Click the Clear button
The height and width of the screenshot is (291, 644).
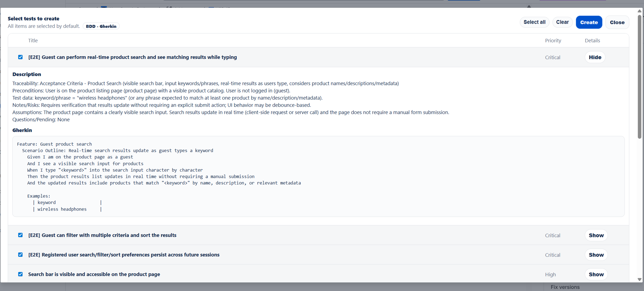562,22
